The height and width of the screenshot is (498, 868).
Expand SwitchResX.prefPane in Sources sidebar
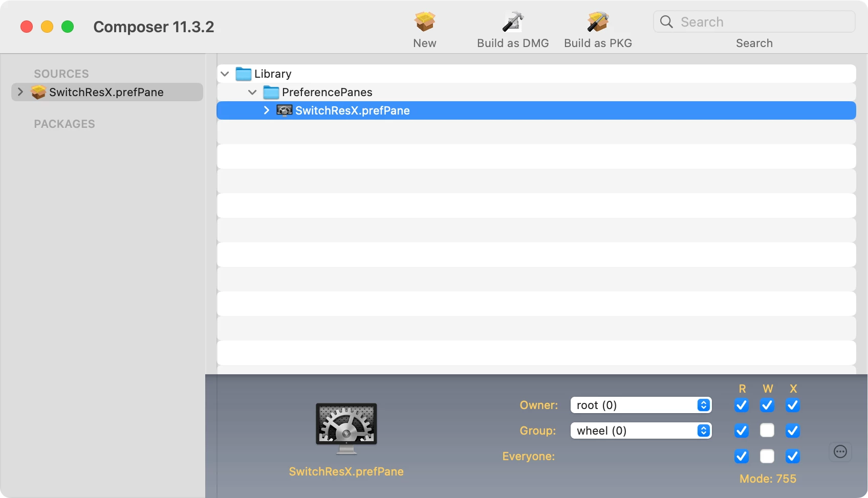point(20,92)
